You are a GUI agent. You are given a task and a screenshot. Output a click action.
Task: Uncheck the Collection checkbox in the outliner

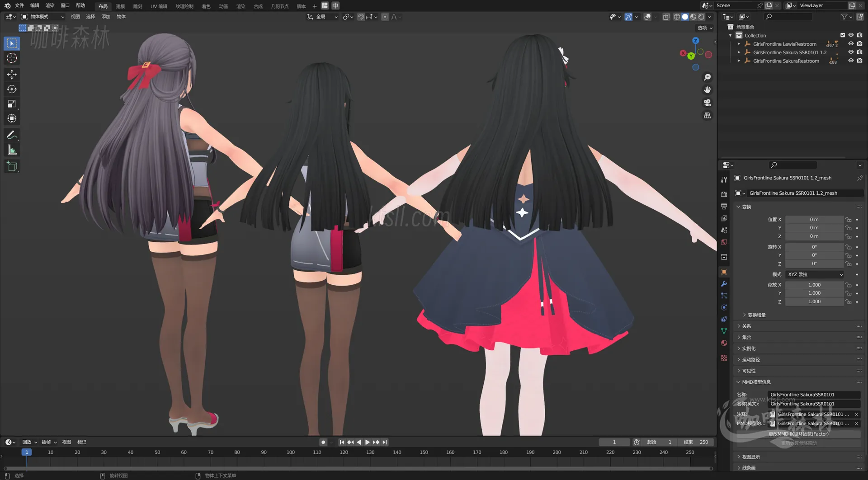pyautogui.click(x=843, y=35)
